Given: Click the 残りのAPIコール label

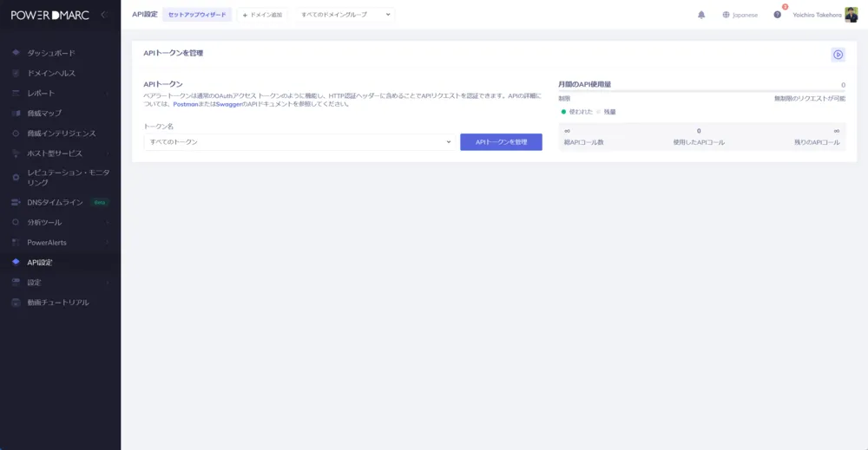Looking at the screenshot, I should (x=817, y=142).
